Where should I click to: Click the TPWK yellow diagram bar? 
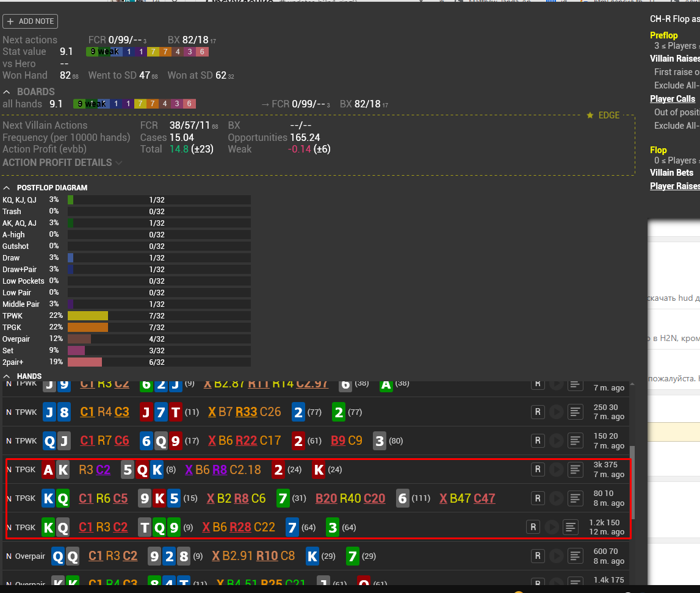click(x=88, y=316)
